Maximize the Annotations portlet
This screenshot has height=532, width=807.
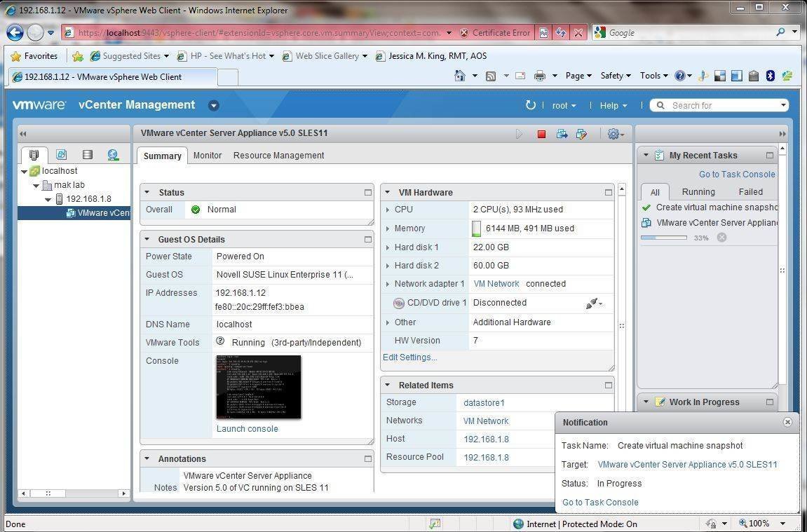tap(367, 458)
